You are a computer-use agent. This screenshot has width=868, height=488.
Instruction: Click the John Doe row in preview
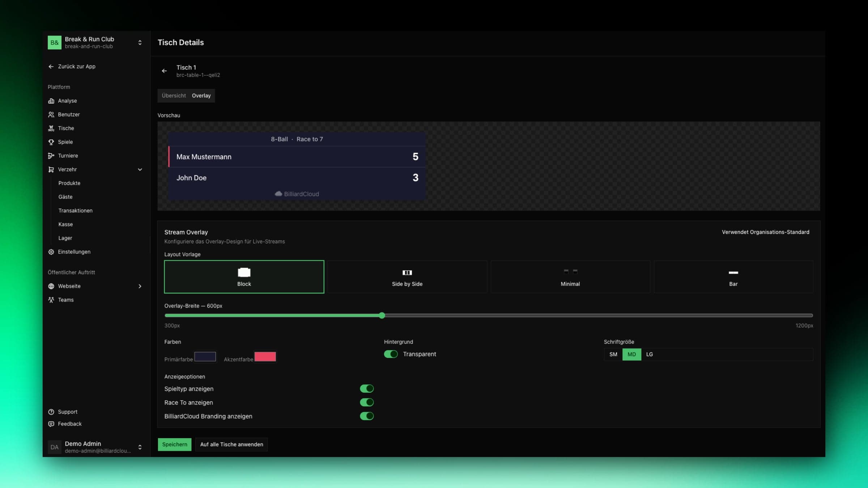(297, 178)
